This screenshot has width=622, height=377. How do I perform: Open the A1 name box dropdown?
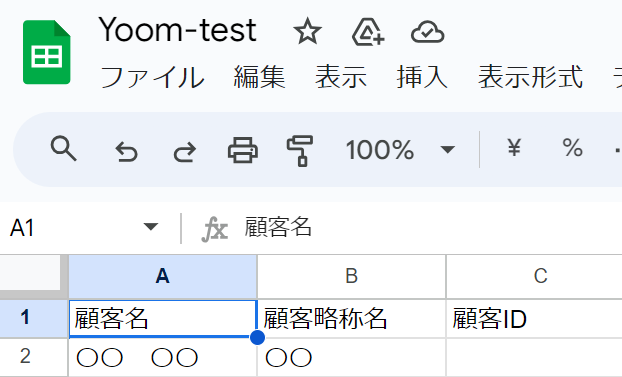tap(151, 227)
